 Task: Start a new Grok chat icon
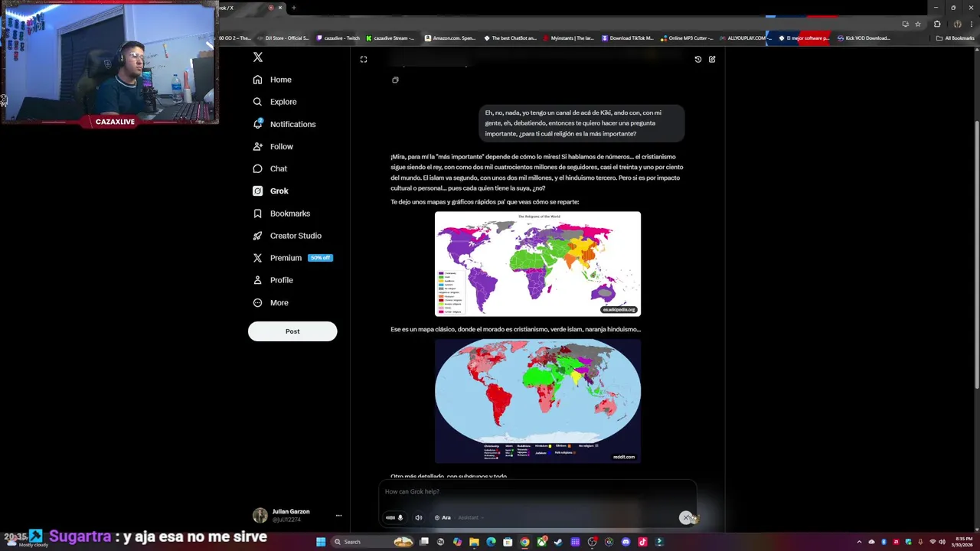(x=712, y=59)
